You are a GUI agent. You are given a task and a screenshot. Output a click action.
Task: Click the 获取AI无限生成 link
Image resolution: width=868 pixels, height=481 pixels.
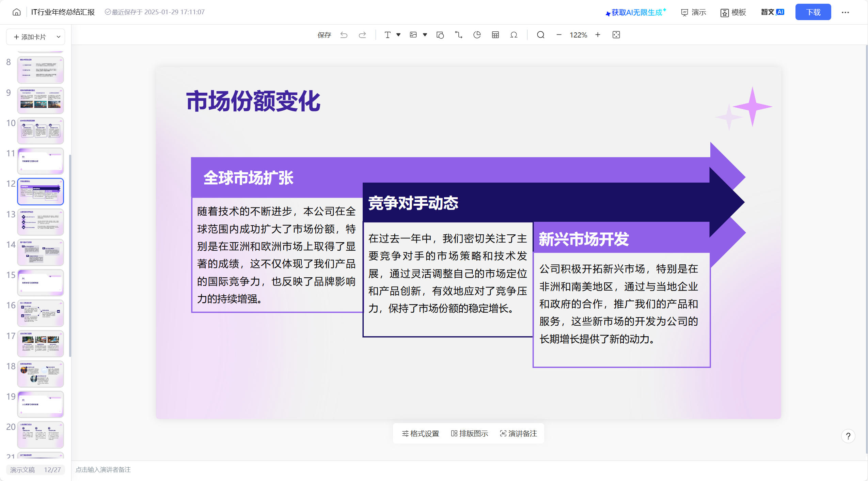(636, 12)
